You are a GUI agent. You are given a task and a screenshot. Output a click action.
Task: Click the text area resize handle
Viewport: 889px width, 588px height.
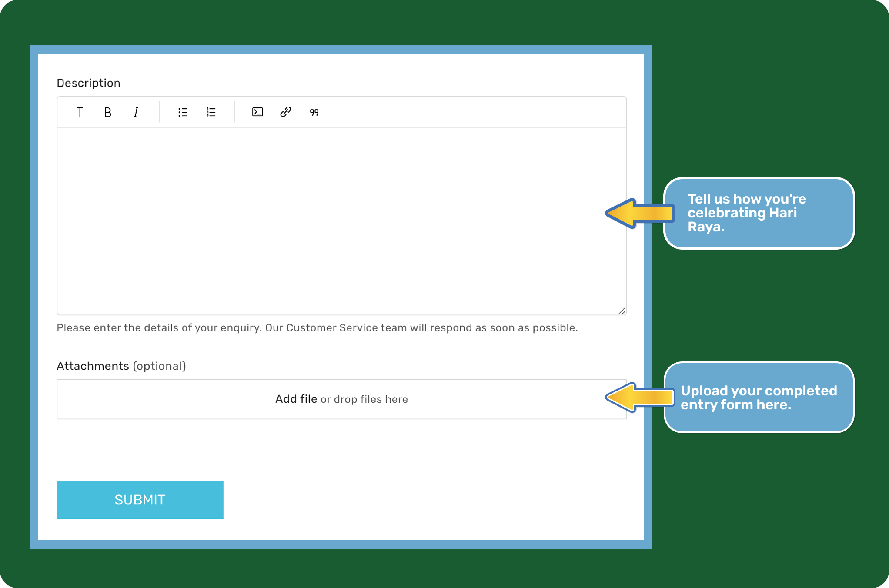(x=622, y=311)
